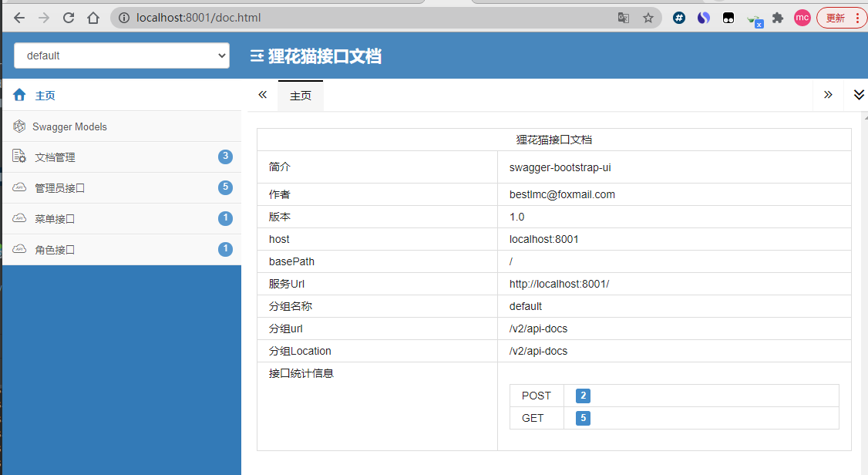Viewport: 868px width, 475px height.
Task: Click the host row label
Action: [279, 239]
